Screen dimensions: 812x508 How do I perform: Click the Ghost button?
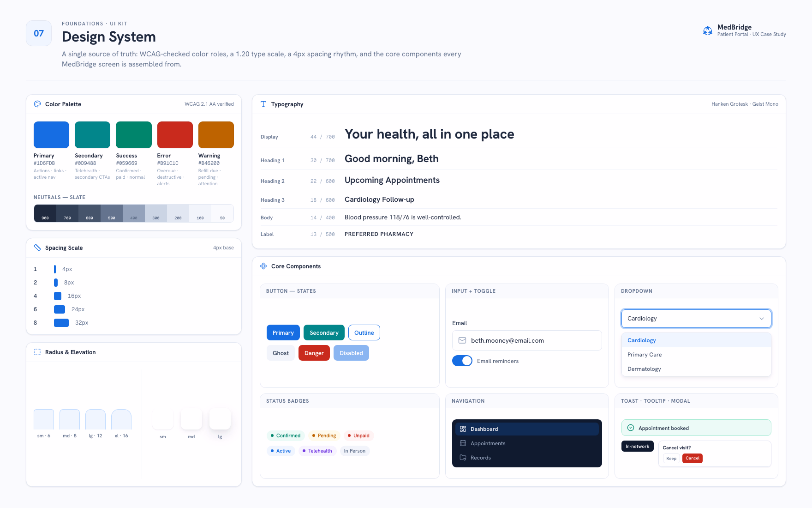click(x=281, y=353)
